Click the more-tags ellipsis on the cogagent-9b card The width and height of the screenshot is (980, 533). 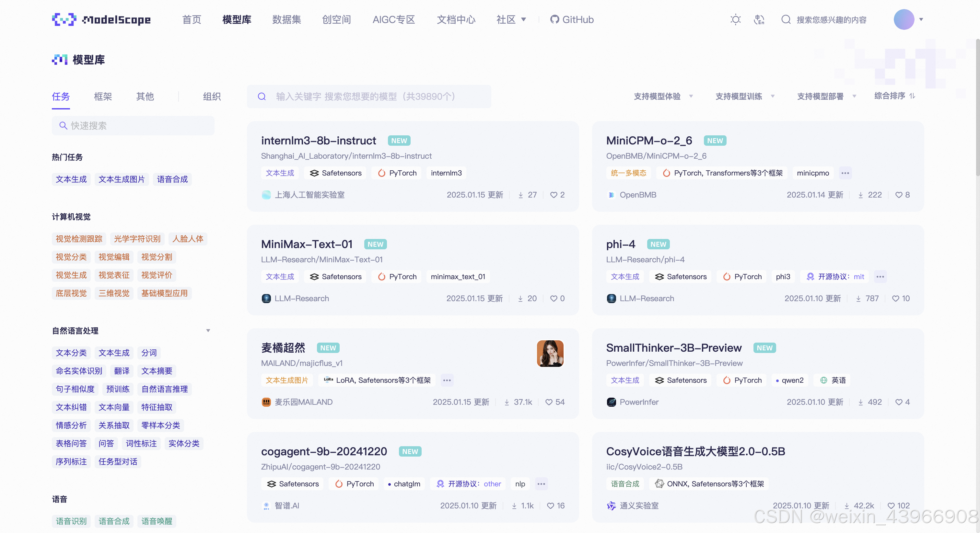pos(541,484)
